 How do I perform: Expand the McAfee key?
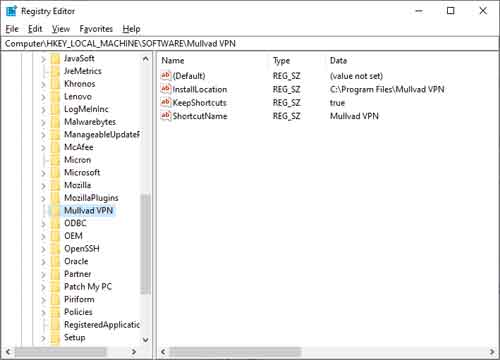pos(43,148)
